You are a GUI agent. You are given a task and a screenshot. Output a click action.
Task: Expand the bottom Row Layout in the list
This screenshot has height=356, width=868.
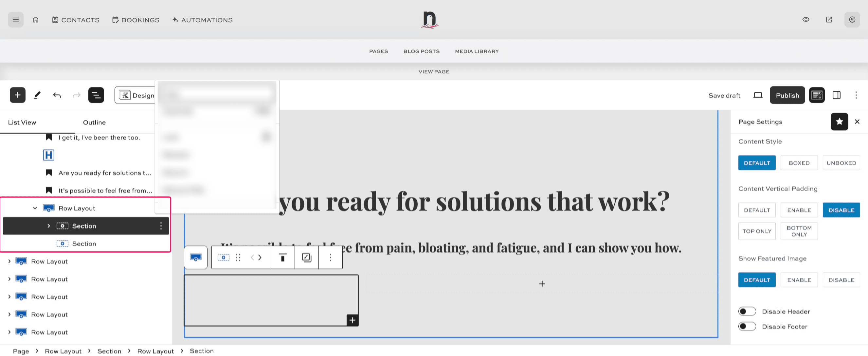point(9,332)
